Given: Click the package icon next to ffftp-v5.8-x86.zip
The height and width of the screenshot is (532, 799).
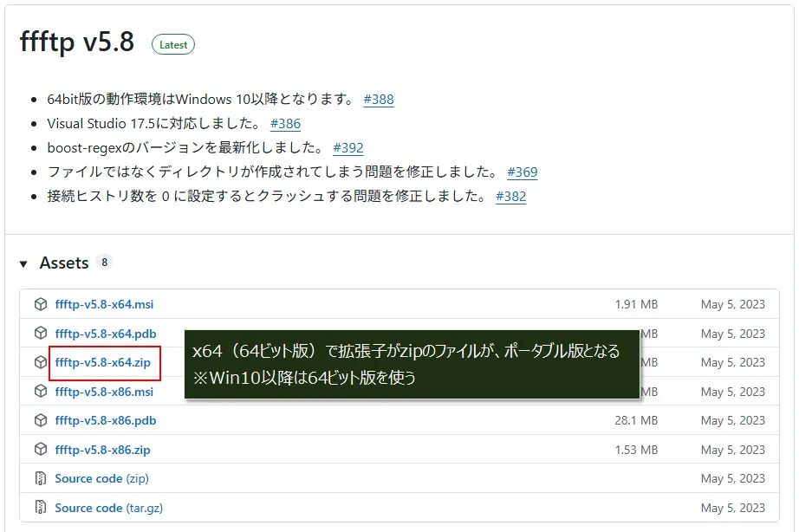Looking at the screenshot, I should point(40,450).
